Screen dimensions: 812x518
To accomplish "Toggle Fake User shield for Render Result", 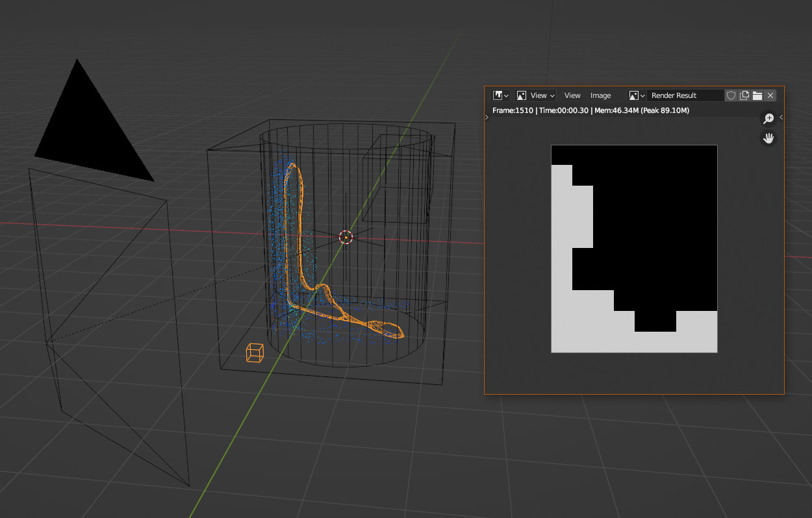I will (730, 95).
